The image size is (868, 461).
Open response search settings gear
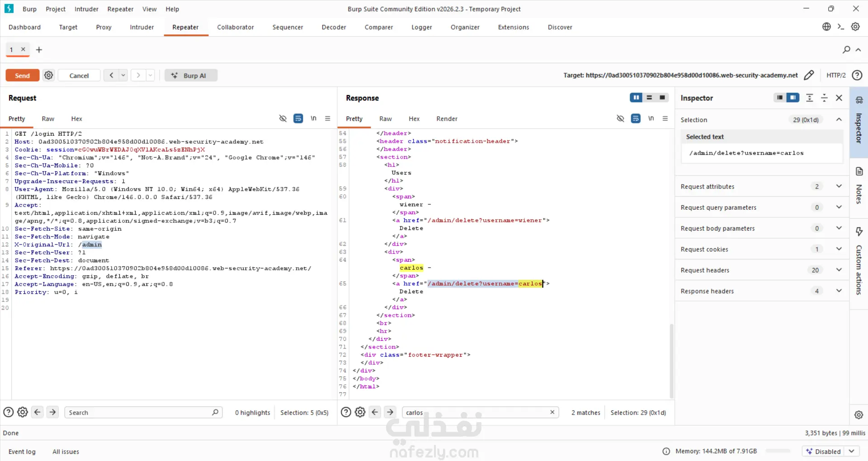pyautogui.click(x=360, y=412)
